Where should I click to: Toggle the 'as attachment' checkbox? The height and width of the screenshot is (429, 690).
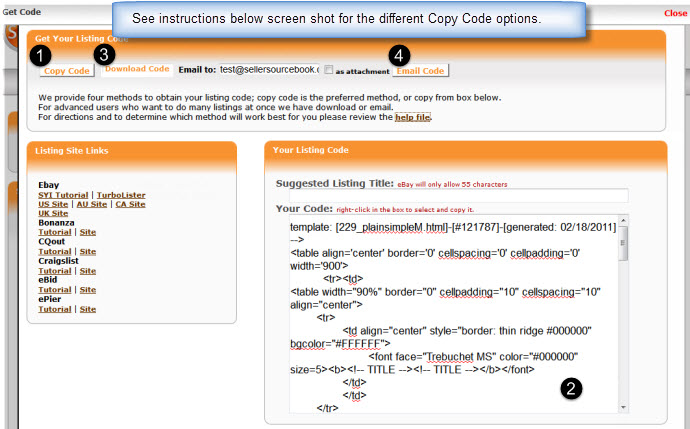point(329,70)
